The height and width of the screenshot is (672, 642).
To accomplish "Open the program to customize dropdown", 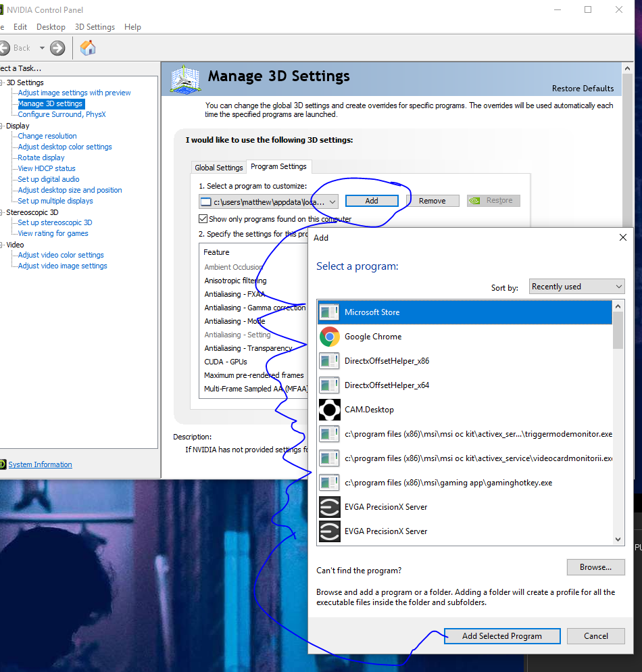I will [x=268, y=202].
